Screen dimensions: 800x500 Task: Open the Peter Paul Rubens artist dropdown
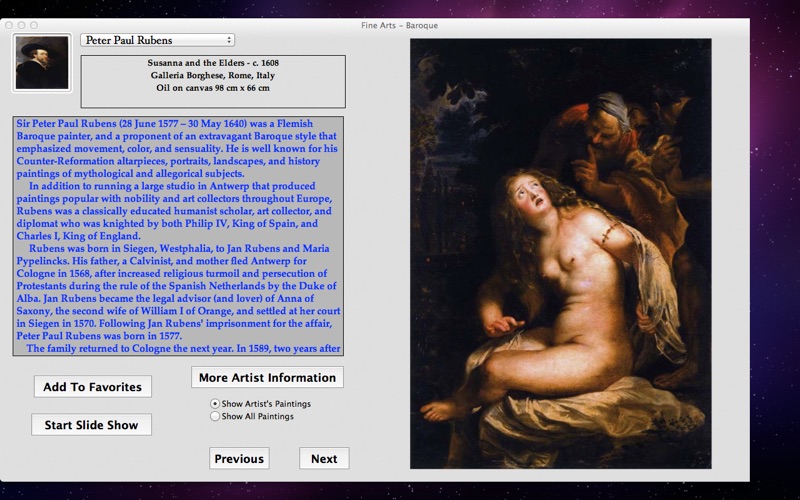click(157, 40)
